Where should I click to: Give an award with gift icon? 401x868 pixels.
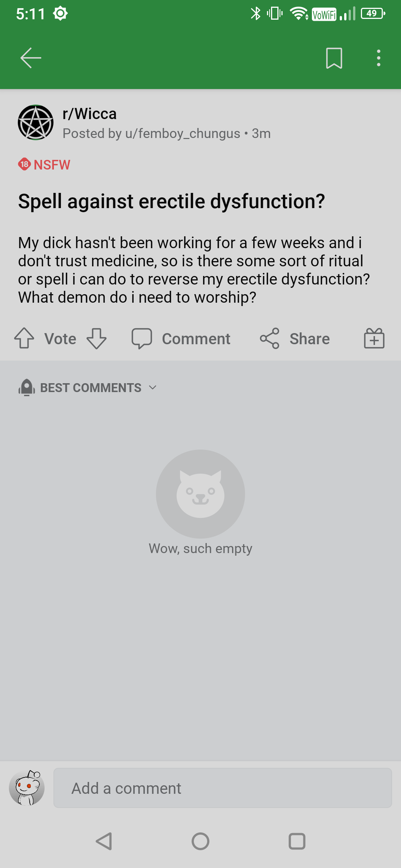click(374, 338)
